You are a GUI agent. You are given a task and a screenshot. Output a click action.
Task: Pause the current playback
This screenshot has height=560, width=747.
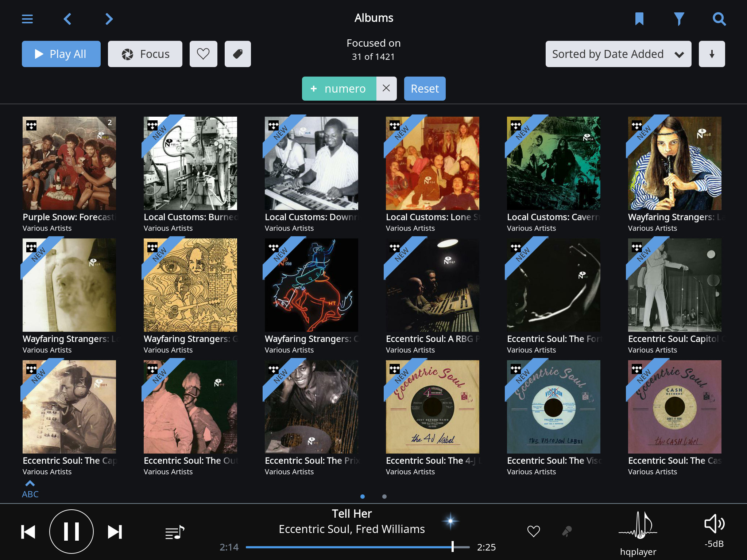pos(71,532)
